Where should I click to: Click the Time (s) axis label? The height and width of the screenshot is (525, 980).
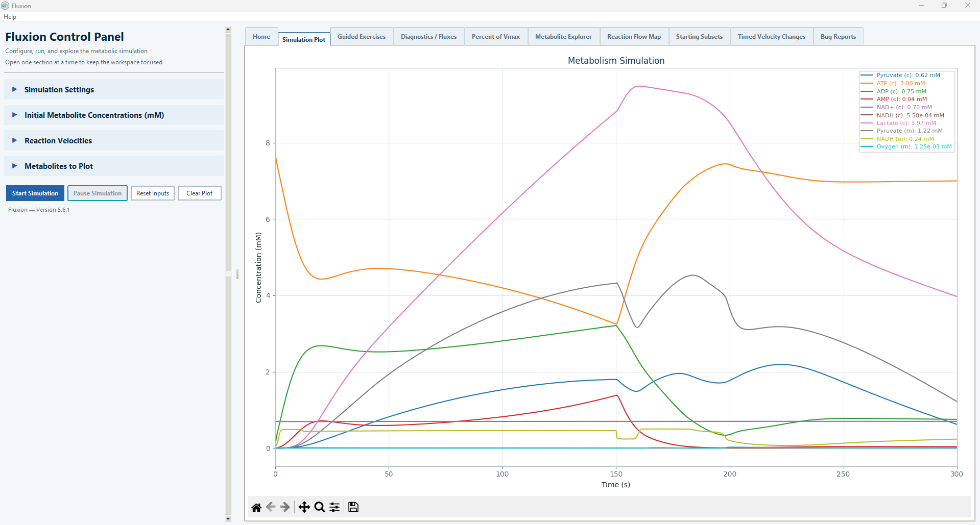point(616,485)
